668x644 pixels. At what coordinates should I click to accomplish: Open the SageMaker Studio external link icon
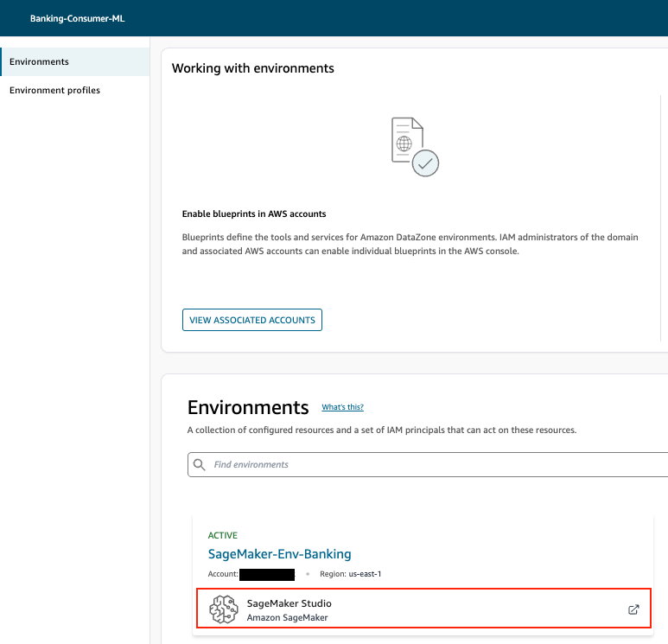(633, 609)
